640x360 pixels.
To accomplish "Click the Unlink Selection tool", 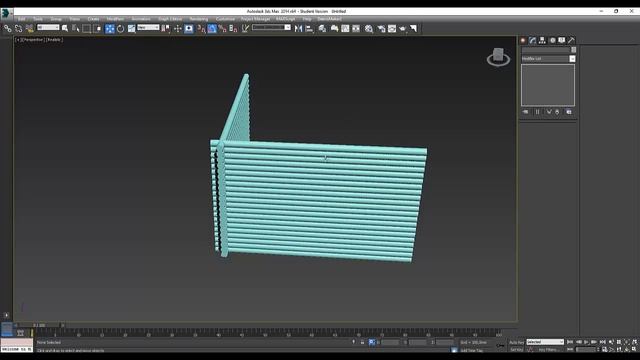I will tap(18, 29).
